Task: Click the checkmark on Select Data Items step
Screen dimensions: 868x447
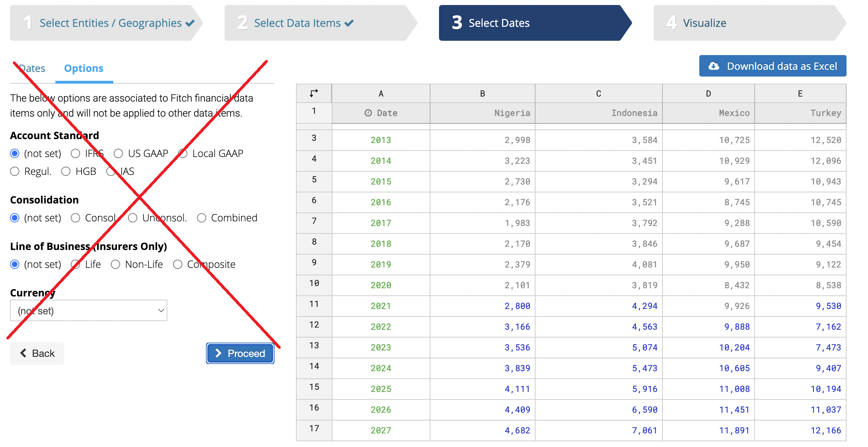Action: [x=349, y=23]
